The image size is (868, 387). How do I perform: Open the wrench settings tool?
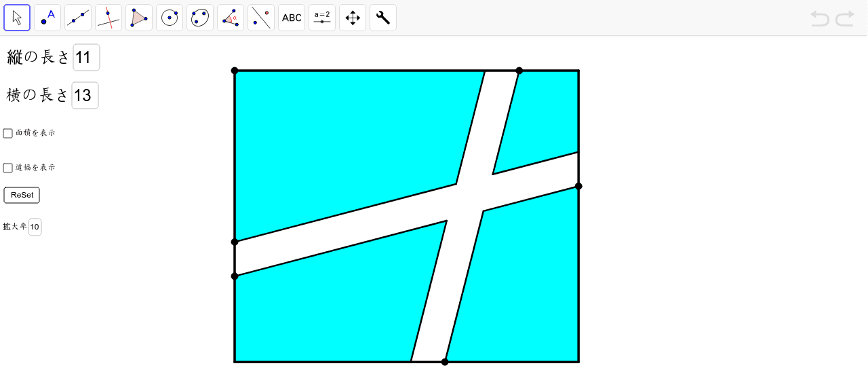[383, 18]
